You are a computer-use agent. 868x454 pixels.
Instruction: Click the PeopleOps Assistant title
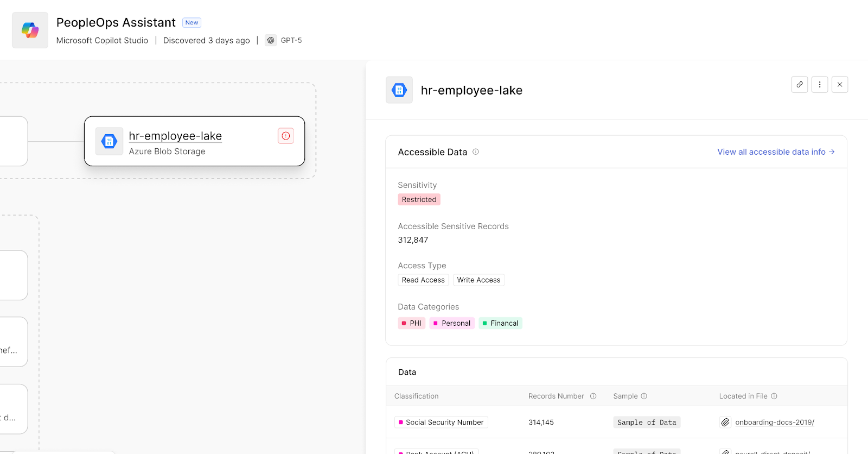click(x=116, y=22)
